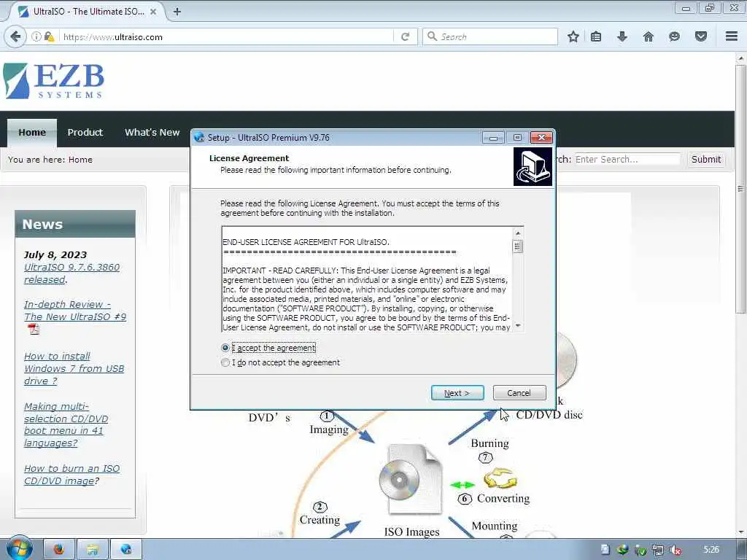Click the license text scrollbar up arrow
747x560 pixels.
click(518, 233)
